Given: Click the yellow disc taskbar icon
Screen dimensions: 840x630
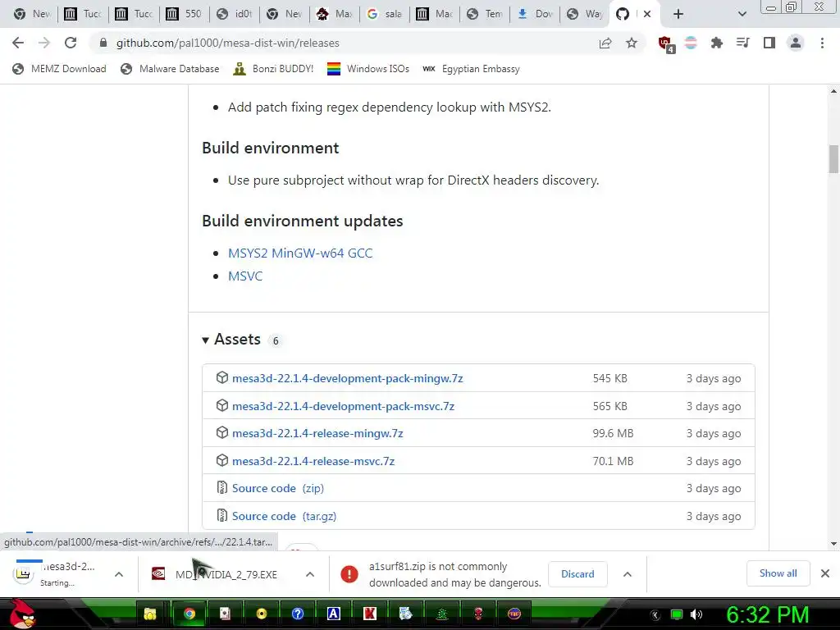Looking at the screenshot, I should (x=262, y=614).
